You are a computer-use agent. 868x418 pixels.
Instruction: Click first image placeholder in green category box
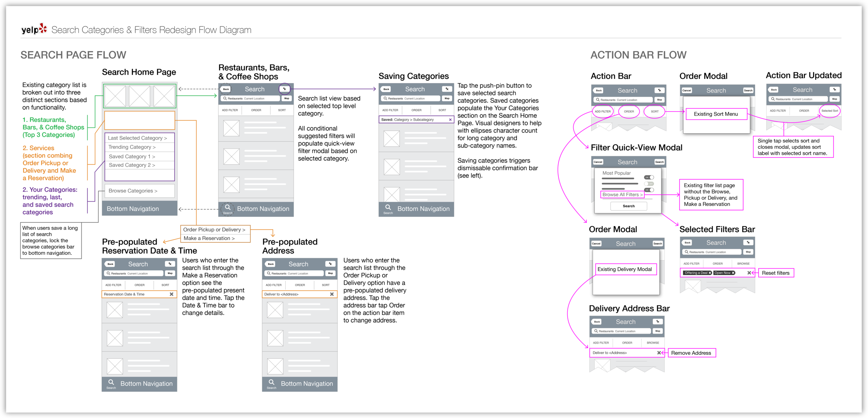(x=115, y=96)
